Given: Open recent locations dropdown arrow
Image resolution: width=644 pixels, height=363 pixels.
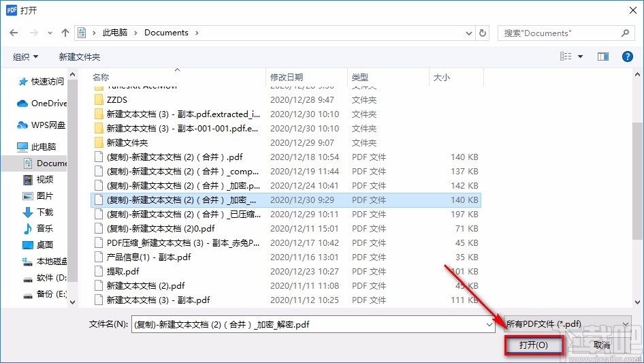Looking at the screenshot, I should [x=50, y=33].
